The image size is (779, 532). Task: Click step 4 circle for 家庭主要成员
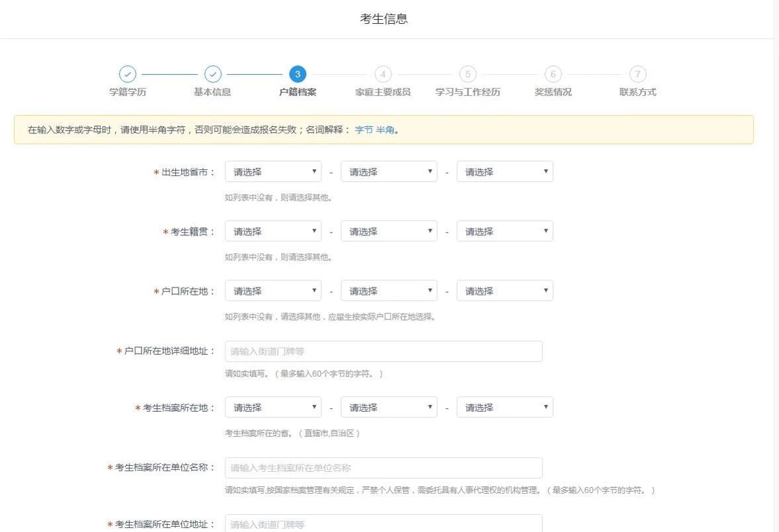click(x=382, y=74)
